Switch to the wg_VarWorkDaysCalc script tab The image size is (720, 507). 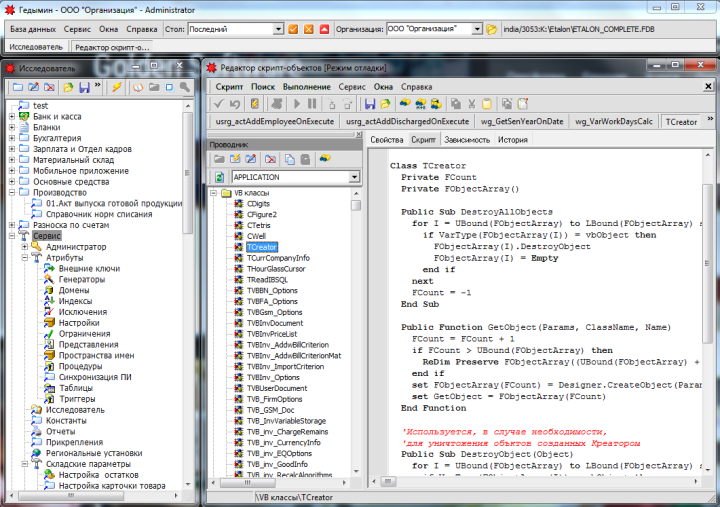coord(614,121)
